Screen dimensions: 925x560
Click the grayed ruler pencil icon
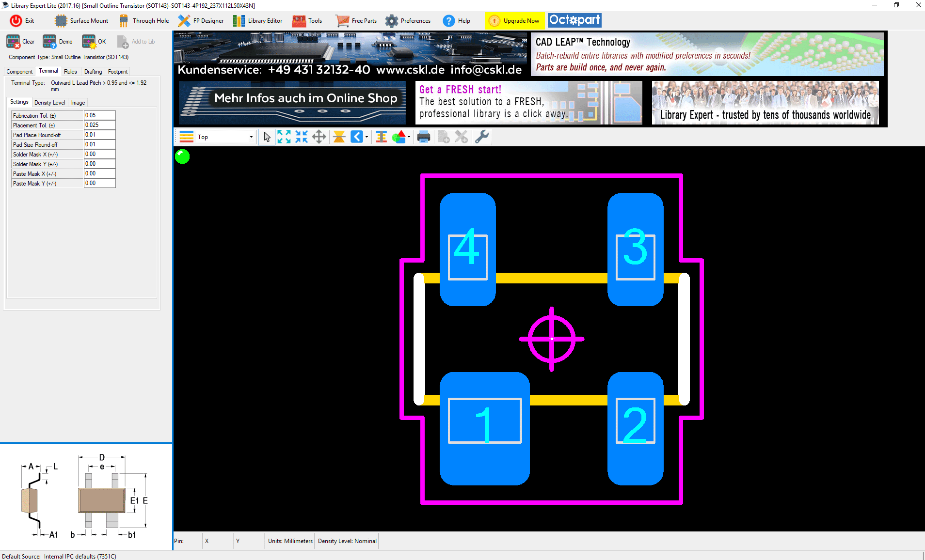click(462, 137)
